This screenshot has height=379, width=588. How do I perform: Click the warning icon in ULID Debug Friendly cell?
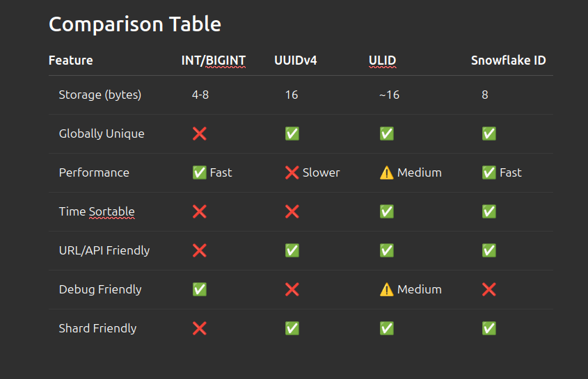[387, 289]
